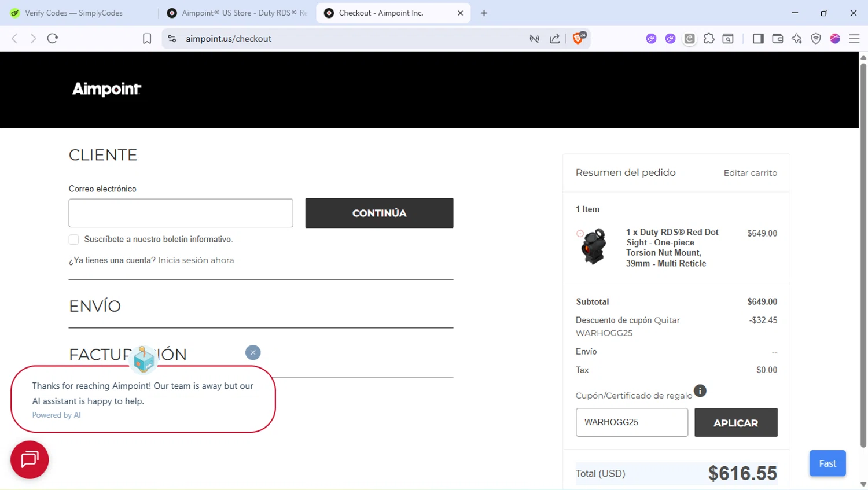The image size is (868, 490).
Task: Select the Checkout - Aimpoint Inc. tab
Action: tap(393, 13)
